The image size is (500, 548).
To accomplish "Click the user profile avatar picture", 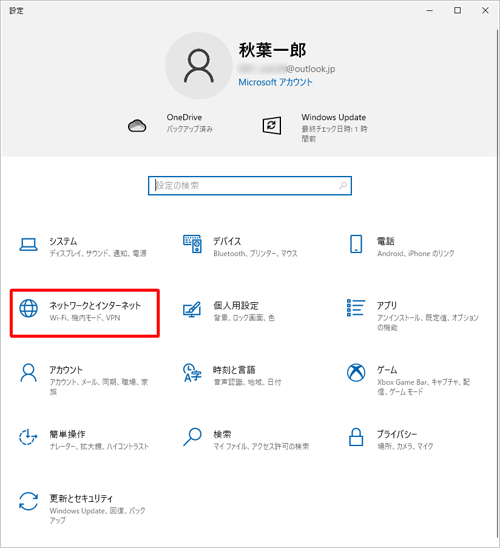I will coord(199,65).
